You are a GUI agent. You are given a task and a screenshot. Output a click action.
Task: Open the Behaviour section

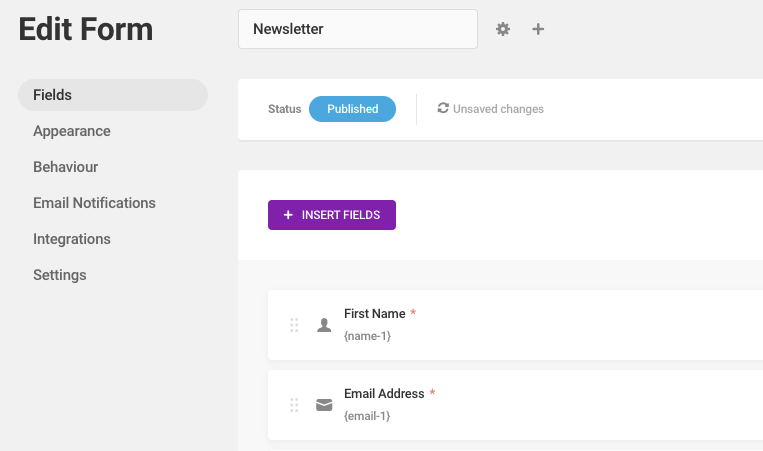click(x=65, y=167)
